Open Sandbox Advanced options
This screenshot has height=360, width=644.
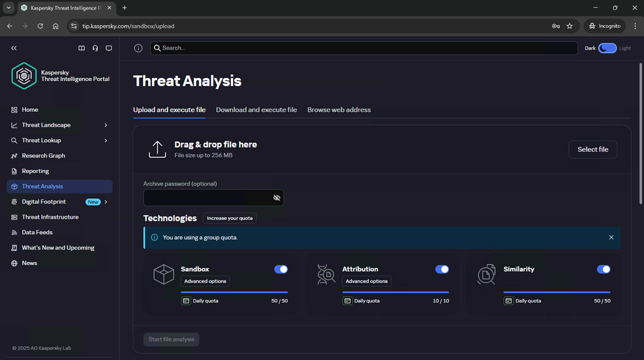pyautogui.click(x=206, y=281)
